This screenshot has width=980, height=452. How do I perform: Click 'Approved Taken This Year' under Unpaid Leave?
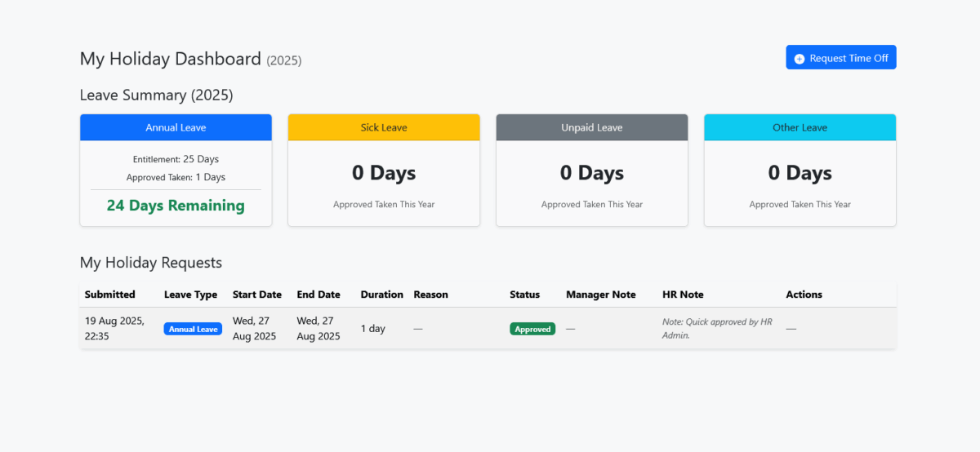[x=592, y=204]
